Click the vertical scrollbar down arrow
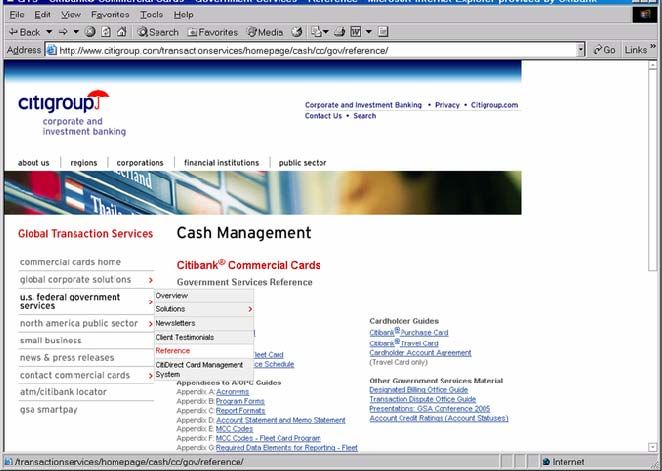The height and width of the screenshot is (471, 662). tap(653, 447)
